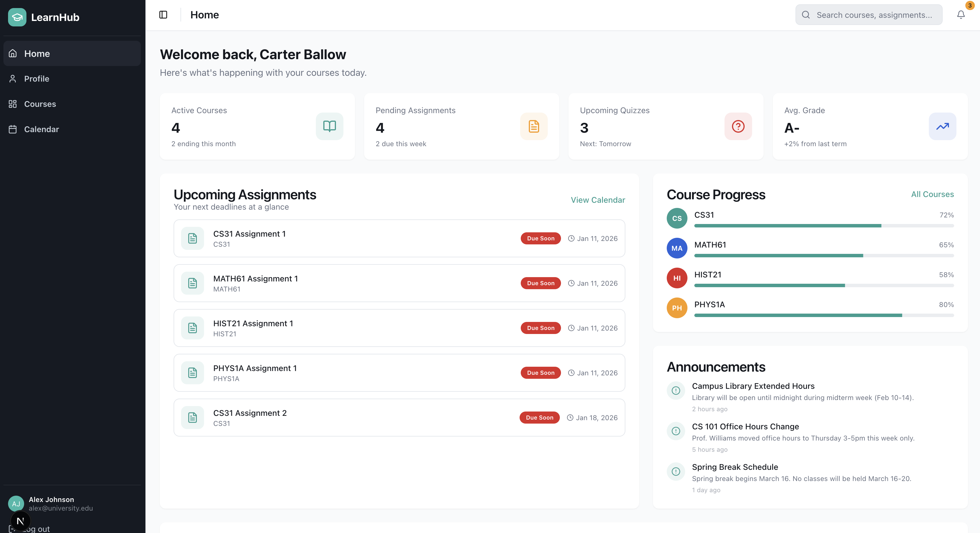Image resolution: width=980 pixels, height=533 pixels.
Task: Go to Profile in the sidebar
Action: click(36, 79)
